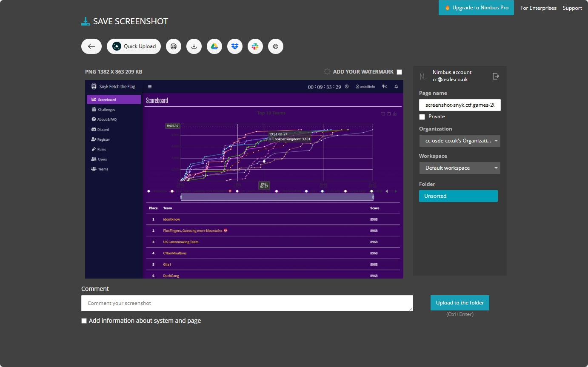Screen dimensions: 588x367
Task: Go to the Support page
Action: point(572,8)
